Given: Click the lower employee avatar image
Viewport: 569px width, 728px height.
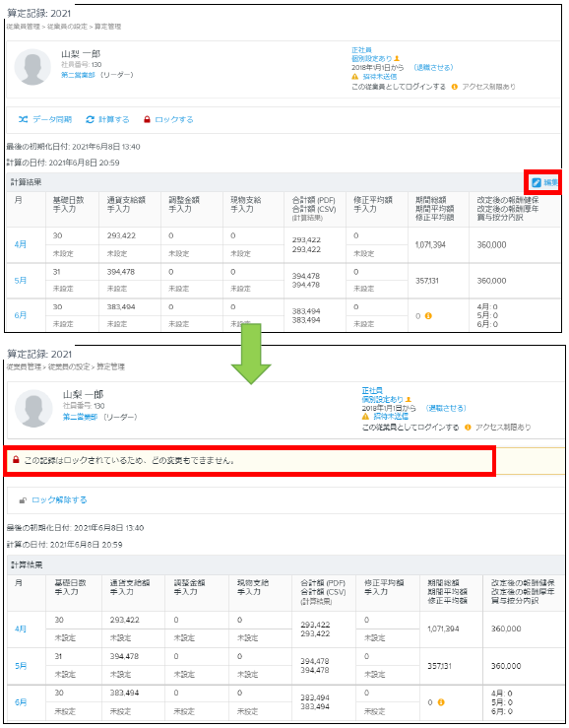Looking at the screenshot, I should (x=33, y=409).
